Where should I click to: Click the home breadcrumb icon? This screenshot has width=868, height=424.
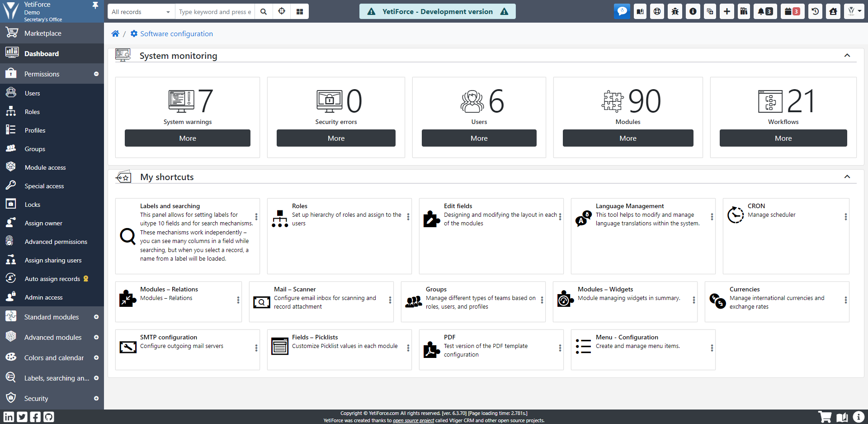click(115, 33)
